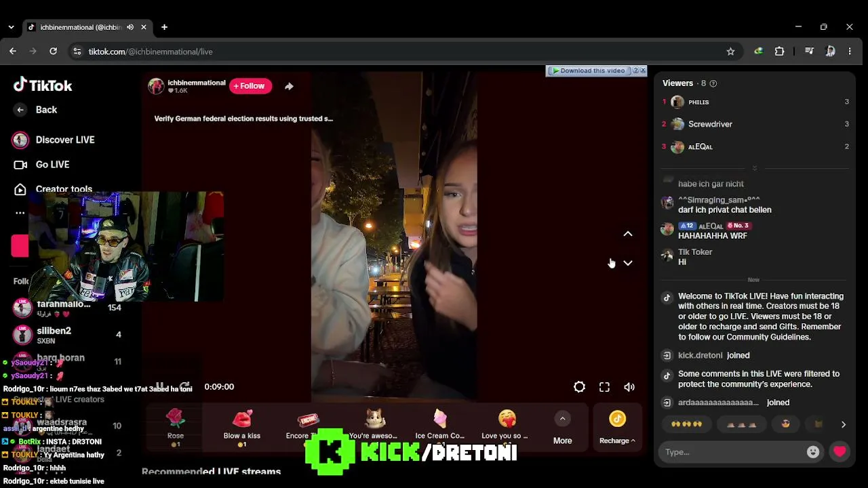The width and height of the screenshot is (868, 488).
Task: Close the ichbinemmational browser tab
Action: [x=144, y=27]
